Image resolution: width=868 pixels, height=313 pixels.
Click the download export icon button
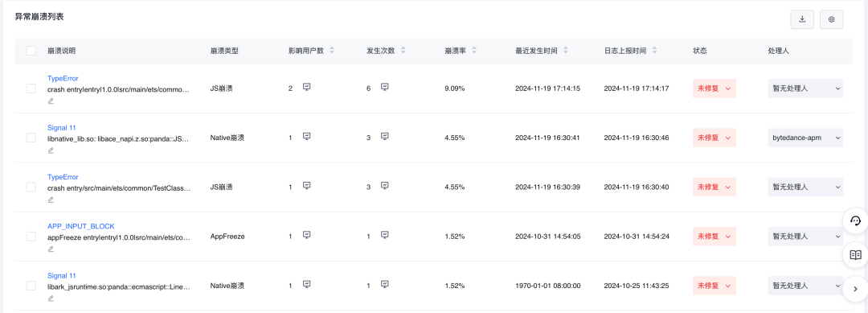coord(802,19)
